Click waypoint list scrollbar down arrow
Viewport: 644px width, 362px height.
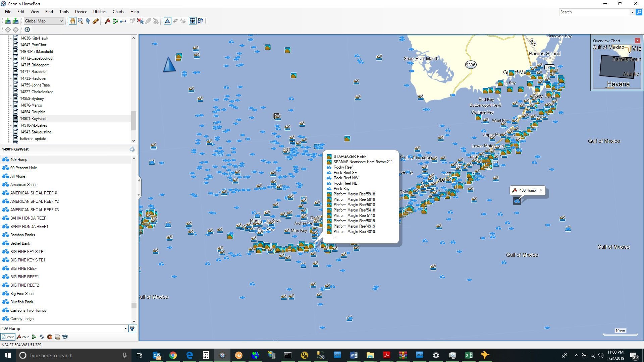(x=134, y=321)
